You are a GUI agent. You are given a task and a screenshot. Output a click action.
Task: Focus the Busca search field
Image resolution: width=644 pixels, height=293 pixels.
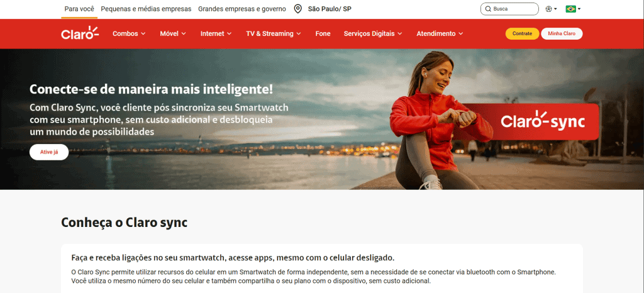pos(509,9)
